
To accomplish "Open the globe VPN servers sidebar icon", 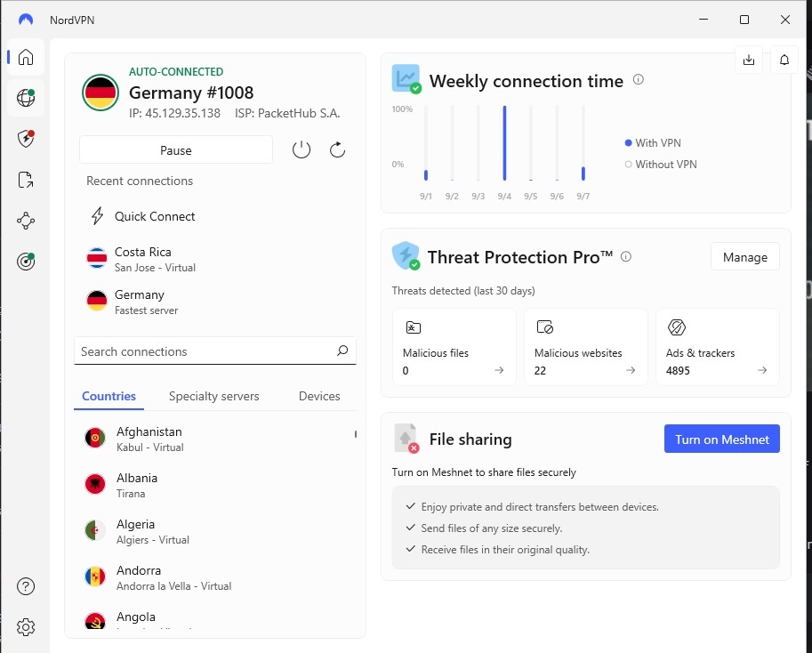I will tap(26, 97).
